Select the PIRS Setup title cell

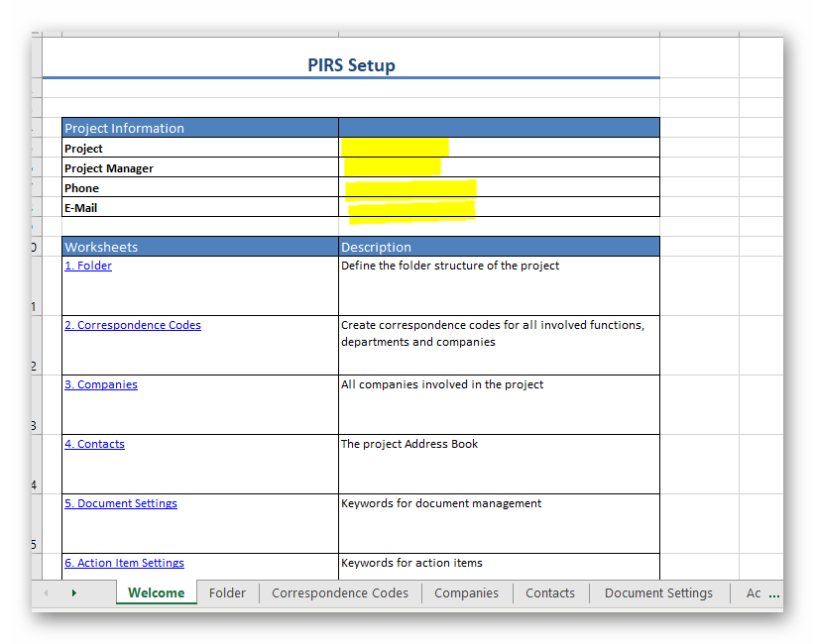(351, 65)
